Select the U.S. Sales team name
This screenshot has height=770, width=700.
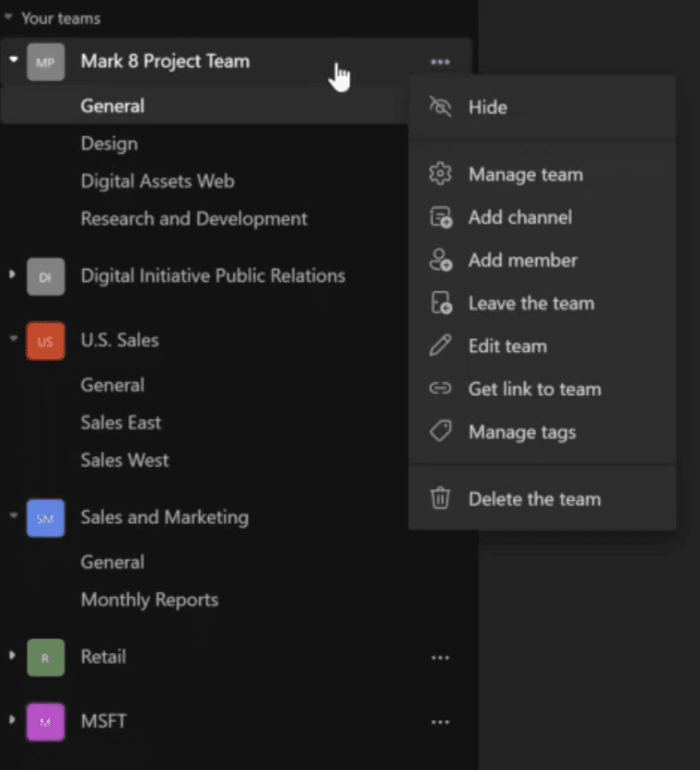(120, 340)
